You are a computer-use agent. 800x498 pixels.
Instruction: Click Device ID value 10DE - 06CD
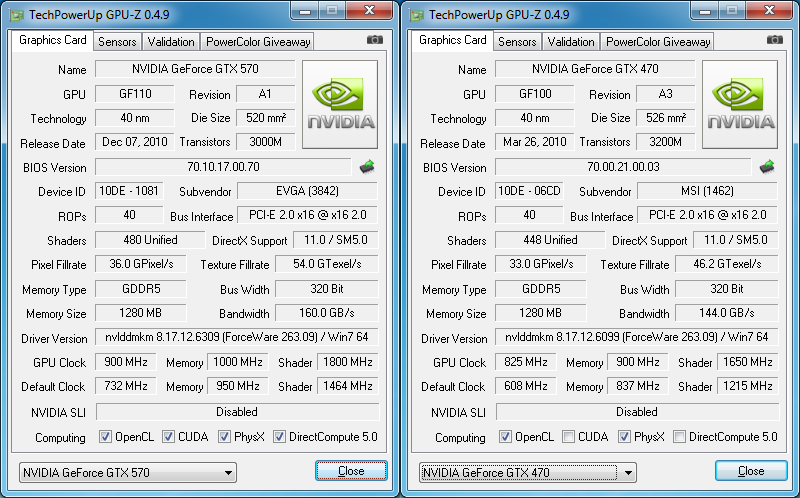[x=529, y=191]
